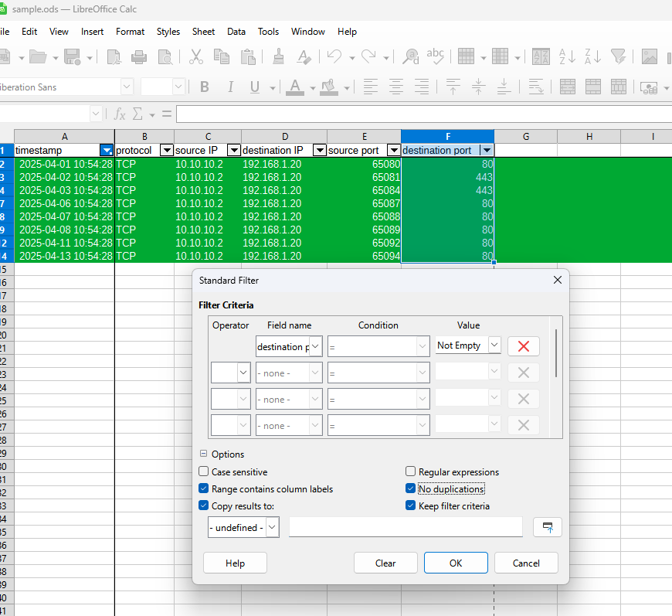Viewport: 672px width, 616px height.
Task: Click the copy results to input field
Action: coord(406,527)
